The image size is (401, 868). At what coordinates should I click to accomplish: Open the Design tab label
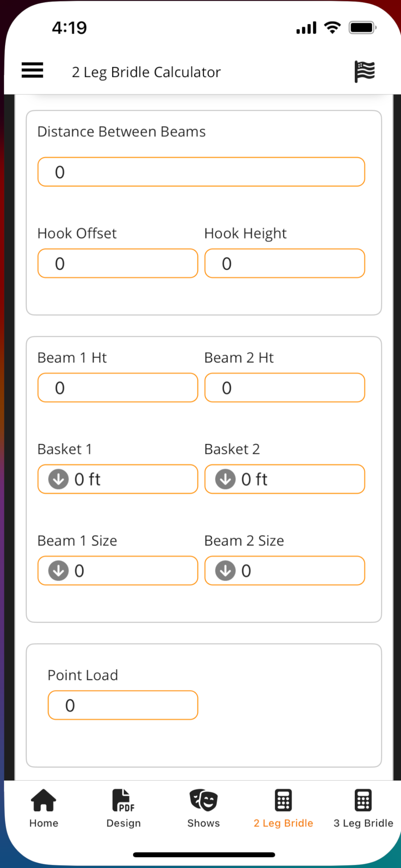[x=124, y=823]
